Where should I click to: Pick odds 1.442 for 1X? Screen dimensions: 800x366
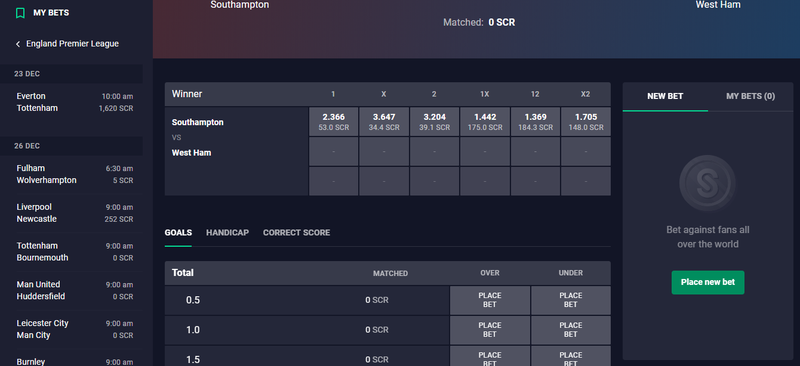coord(485,121)
